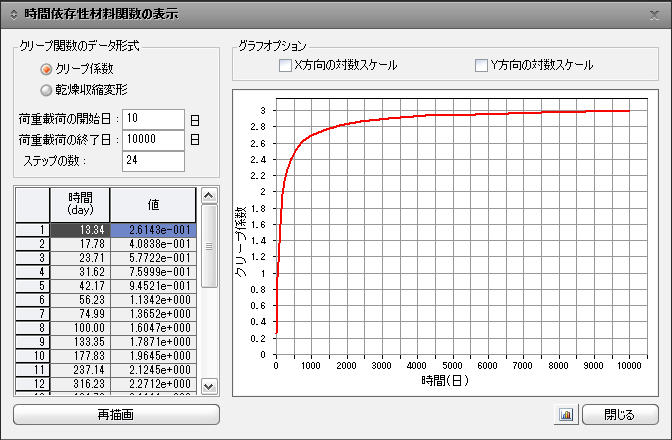Select the 値 column header

click(153, 203)
